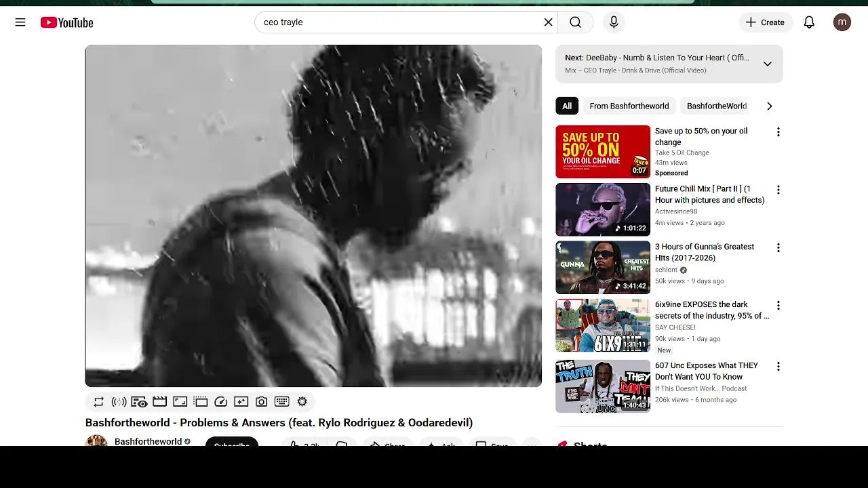Image resolution: width=868 pixels, height=488 pixels.
Task: Open options for oil change ad
Action: pyautogui.click(x=778, y=132)
